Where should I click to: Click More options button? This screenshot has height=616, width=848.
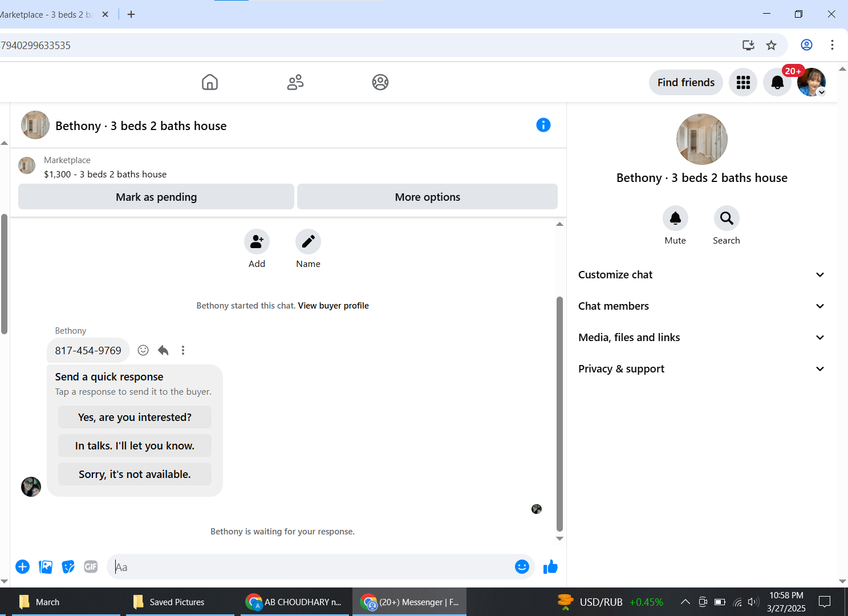coord(427,197)
